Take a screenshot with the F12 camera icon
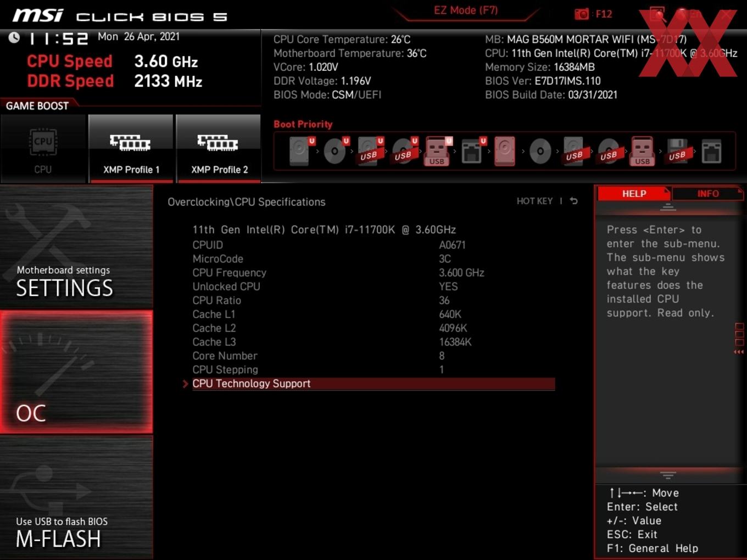This screenshot has width=747, height=560. pyautogui.click(x=582, y=14)
